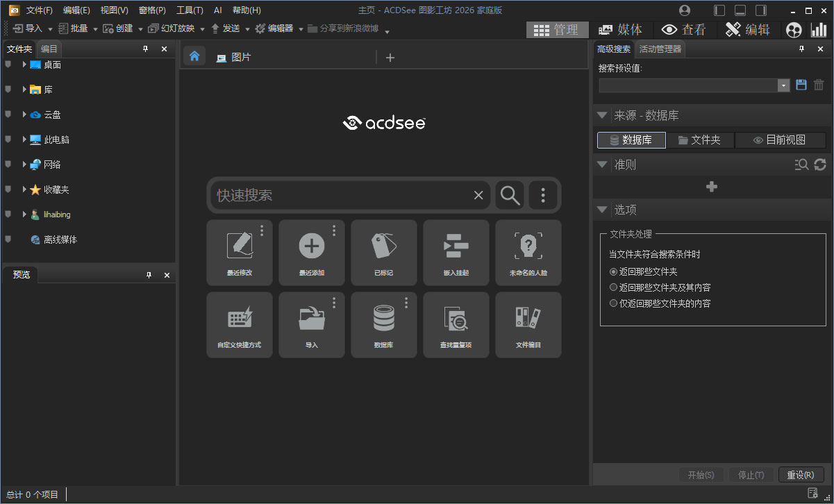The height and width of the screenshot is (504, 834).
Task: Click the save search preset disk icon
Action: [801, 84]
